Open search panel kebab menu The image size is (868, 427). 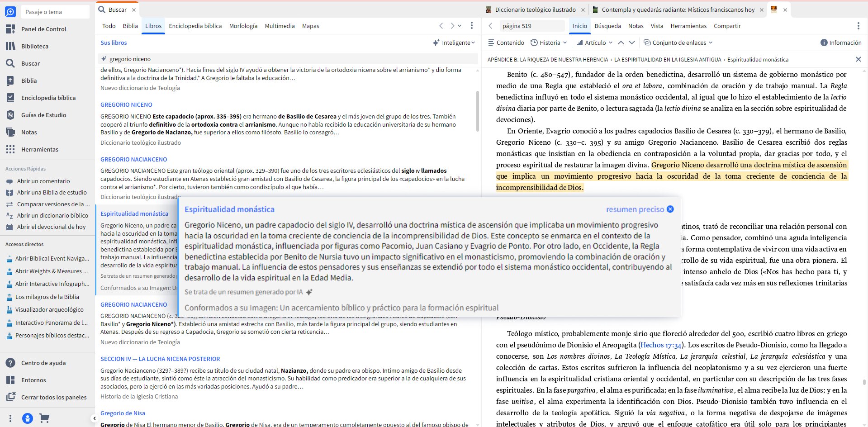(x=471, y=26)
